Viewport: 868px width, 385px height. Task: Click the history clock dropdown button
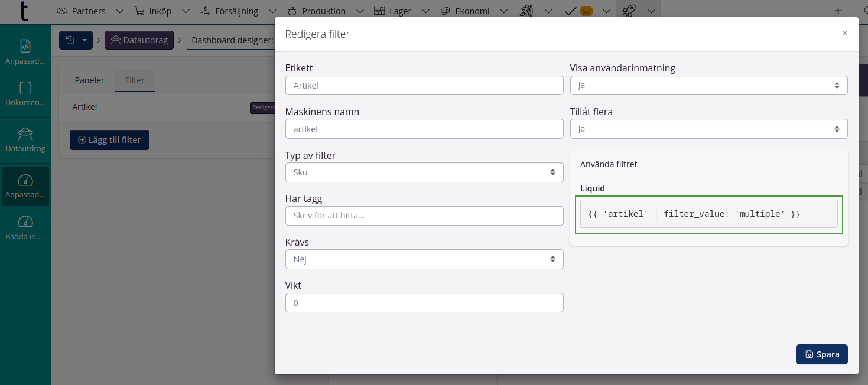click(x=76, y=40)
